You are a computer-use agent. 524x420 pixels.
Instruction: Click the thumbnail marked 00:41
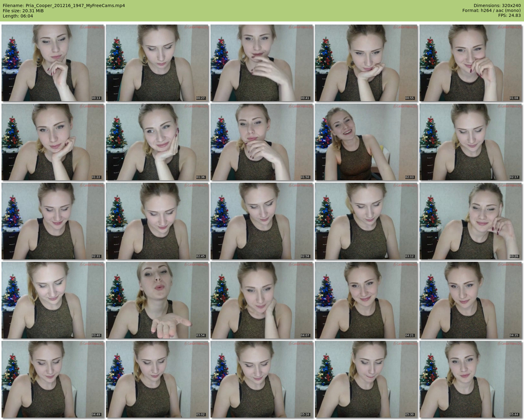[262, 63]
